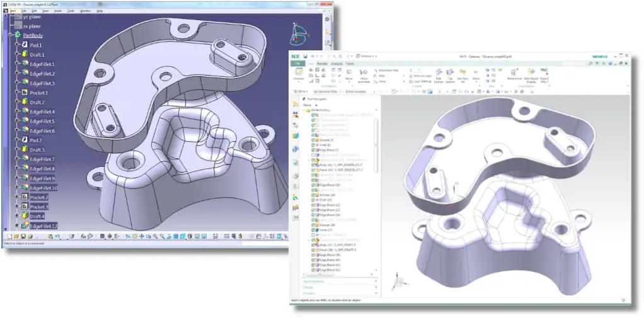Toggle the Draft (6) checkbox in Part Navigator

(313, 145)
